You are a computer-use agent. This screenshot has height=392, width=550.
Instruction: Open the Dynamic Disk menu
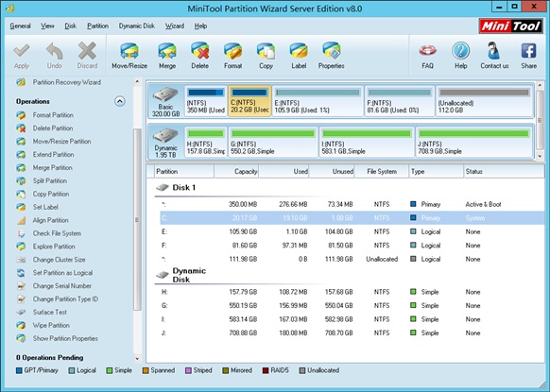[137, 26]
